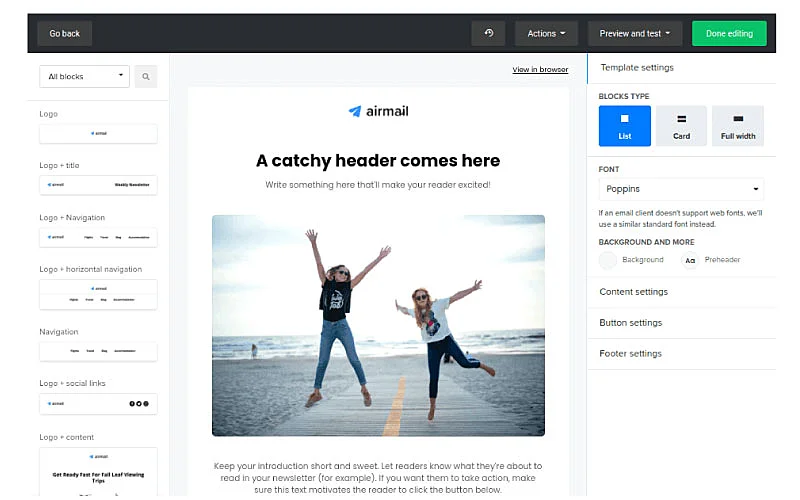Screen dimensions: 800x500
Task: Select the Logo + title block thumbnail
Action: click(98, 185)
